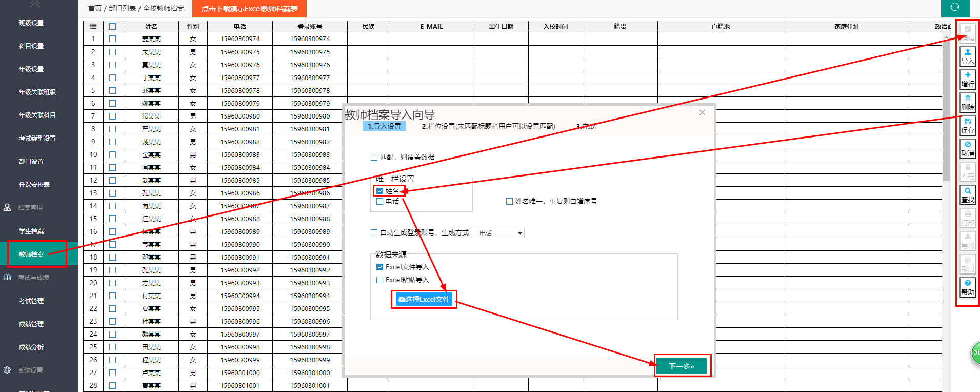
Task: Click 首页 in the breadcrumb
Action: pos(95,8)
